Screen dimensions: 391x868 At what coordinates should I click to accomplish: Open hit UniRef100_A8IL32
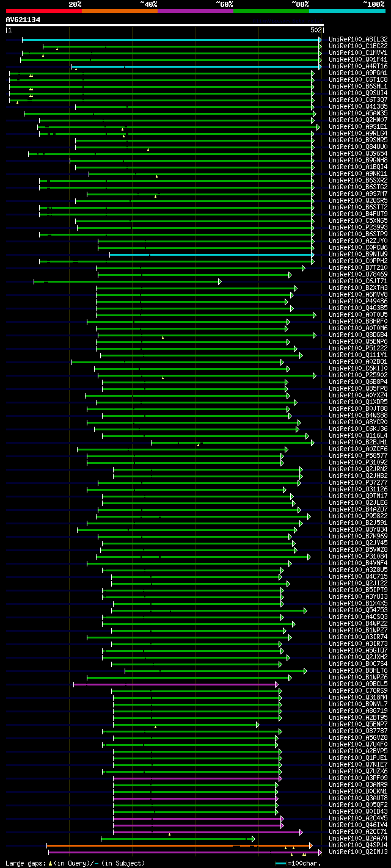click(x=358, y=40)
